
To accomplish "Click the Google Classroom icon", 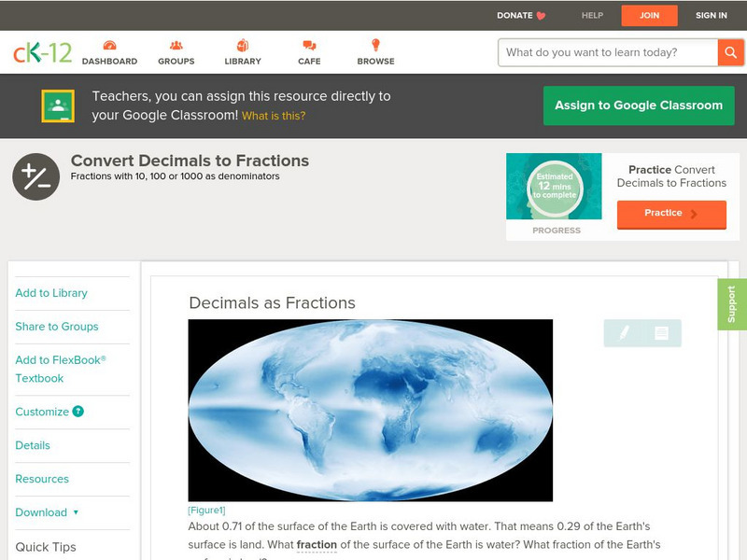I will tap(58, 105).
